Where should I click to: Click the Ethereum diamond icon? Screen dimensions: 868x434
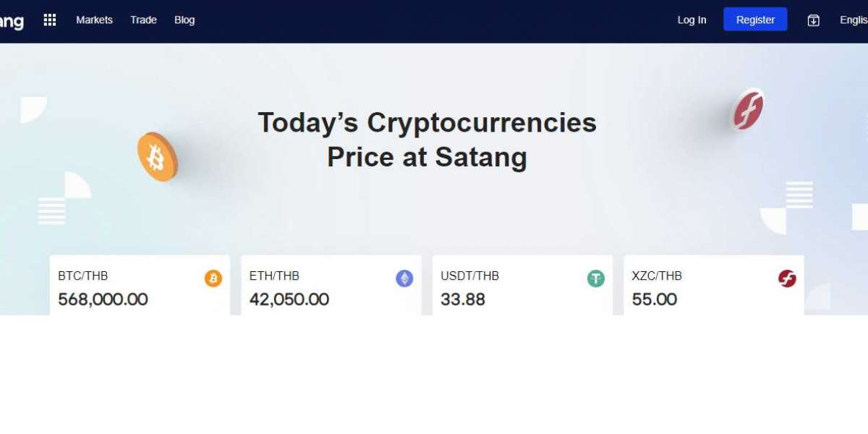[404, 278]
